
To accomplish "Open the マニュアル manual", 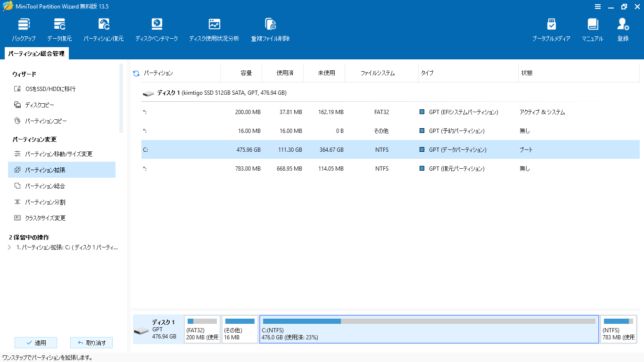I will 592,30.
